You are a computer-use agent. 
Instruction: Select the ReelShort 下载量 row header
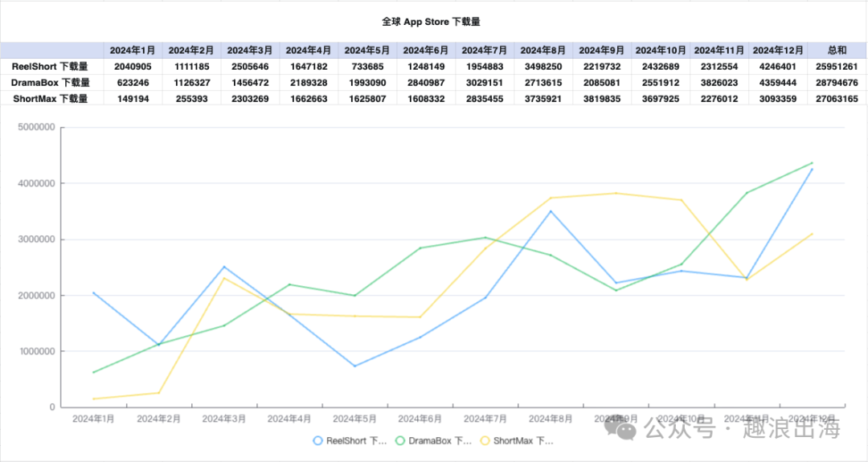tap(50, 67)
